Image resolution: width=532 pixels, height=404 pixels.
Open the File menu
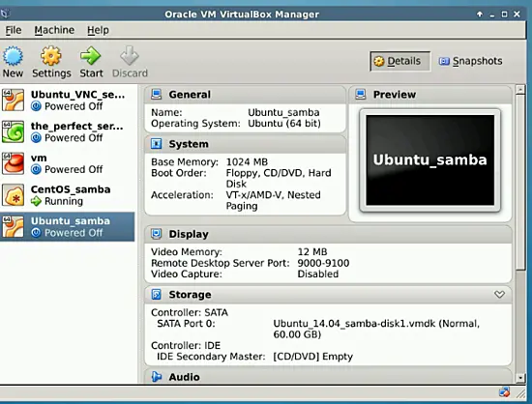tap(14, 30)
